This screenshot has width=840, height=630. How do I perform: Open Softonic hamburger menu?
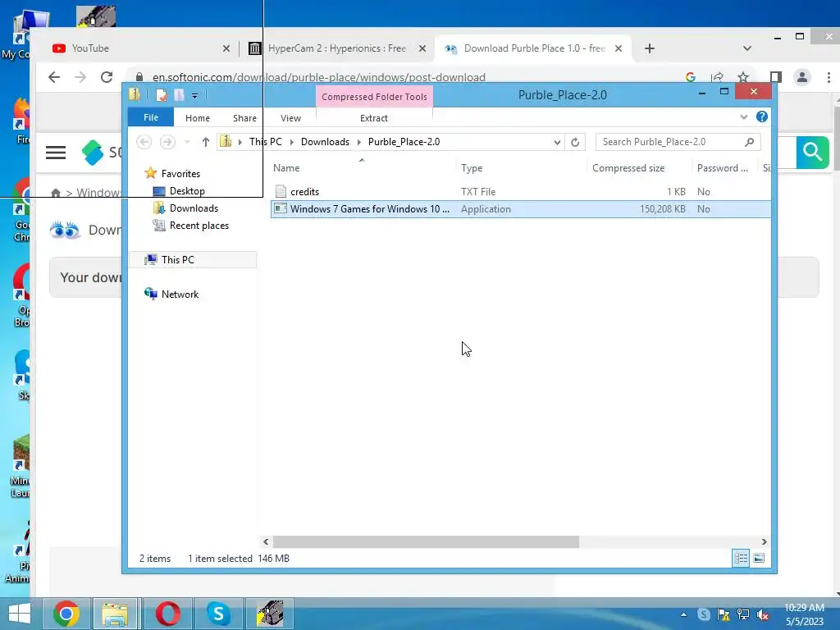56,153
